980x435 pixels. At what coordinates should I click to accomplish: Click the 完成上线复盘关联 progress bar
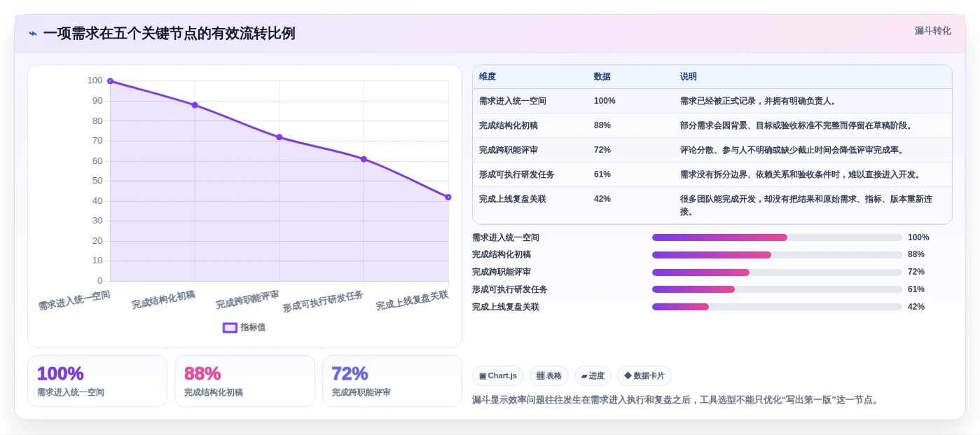[x=777, y=307]
